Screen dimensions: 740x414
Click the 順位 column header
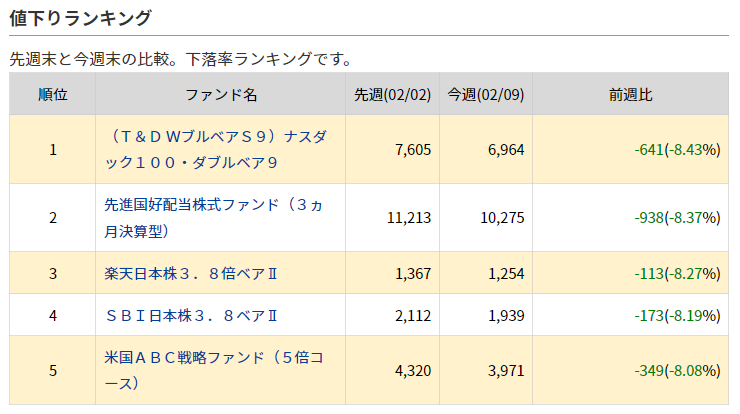click(x=52, y=94)
